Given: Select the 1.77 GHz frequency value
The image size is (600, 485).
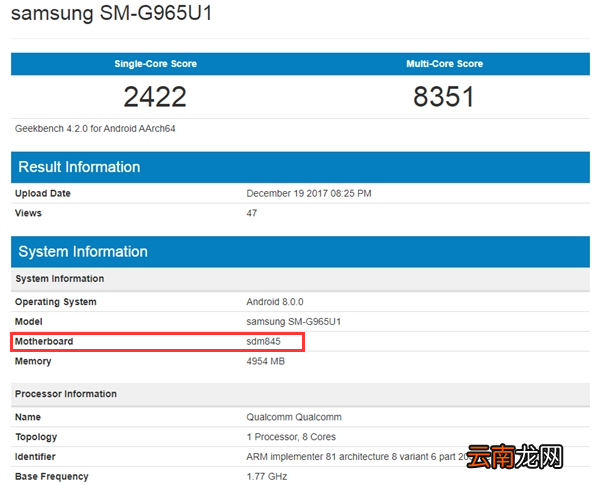Looking at the screenshot, I should 267,477.
